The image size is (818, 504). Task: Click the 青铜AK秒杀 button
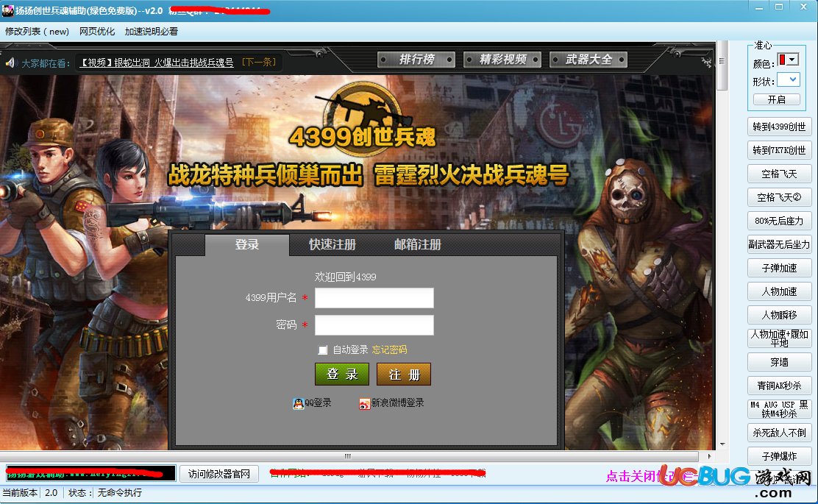tap(780, 386)
